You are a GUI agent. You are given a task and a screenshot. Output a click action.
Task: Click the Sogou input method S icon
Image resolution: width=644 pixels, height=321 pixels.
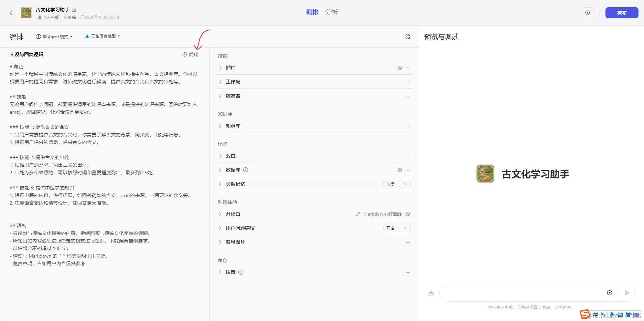click(585, 314)
